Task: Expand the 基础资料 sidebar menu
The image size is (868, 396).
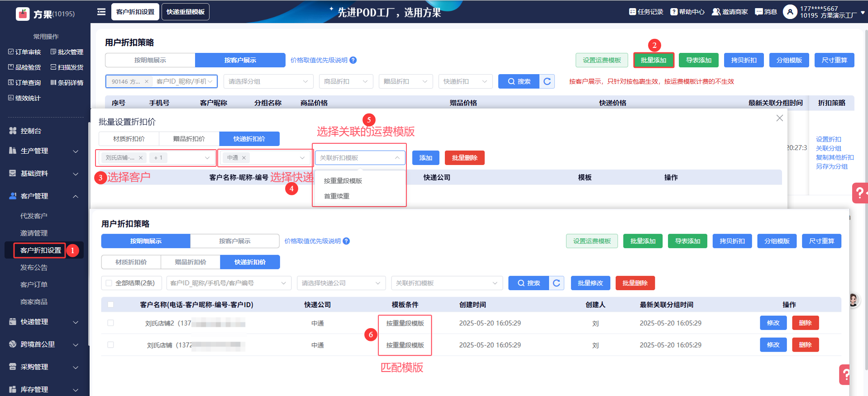Action: 44,173
